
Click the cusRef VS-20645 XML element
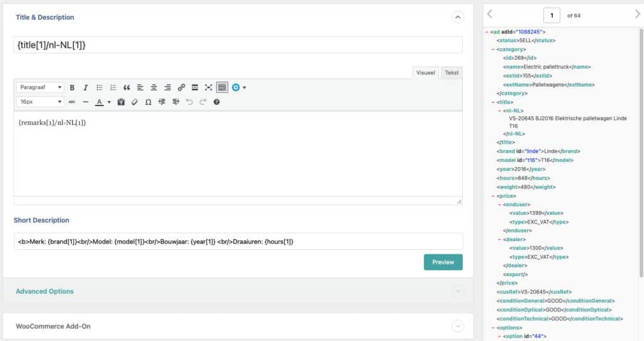pos(534,292)
